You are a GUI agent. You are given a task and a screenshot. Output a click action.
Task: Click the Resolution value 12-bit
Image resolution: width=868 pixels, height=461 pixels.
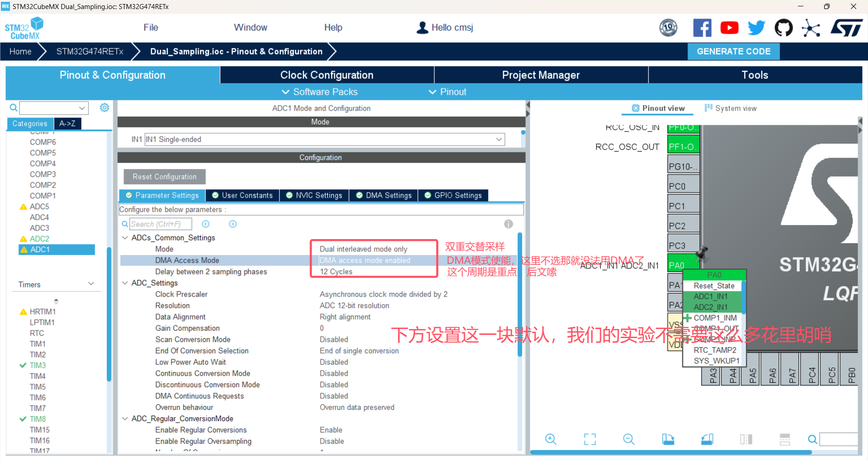(354, 306)
